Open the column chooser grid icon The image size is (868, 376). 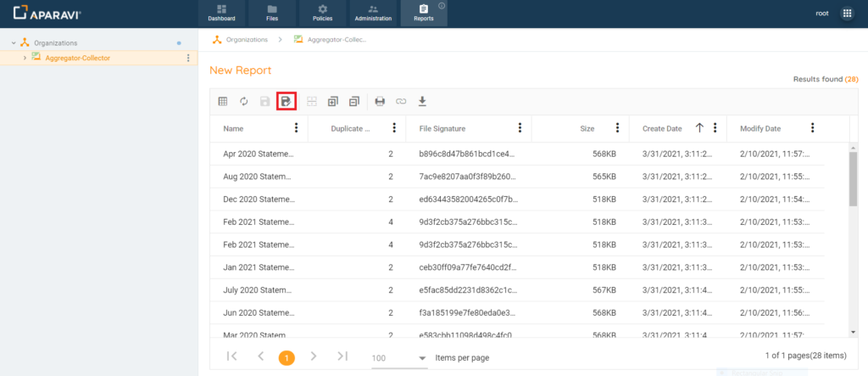(223, 102)
